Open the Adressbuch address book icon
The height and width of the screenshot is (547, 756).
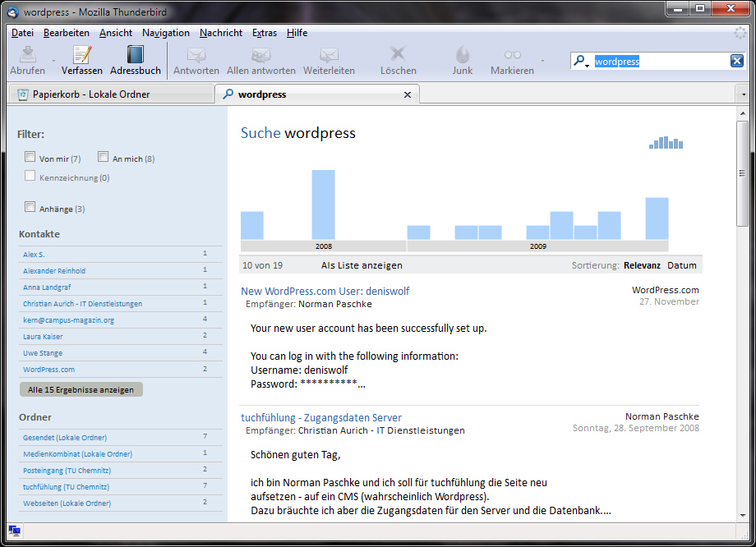135,54
